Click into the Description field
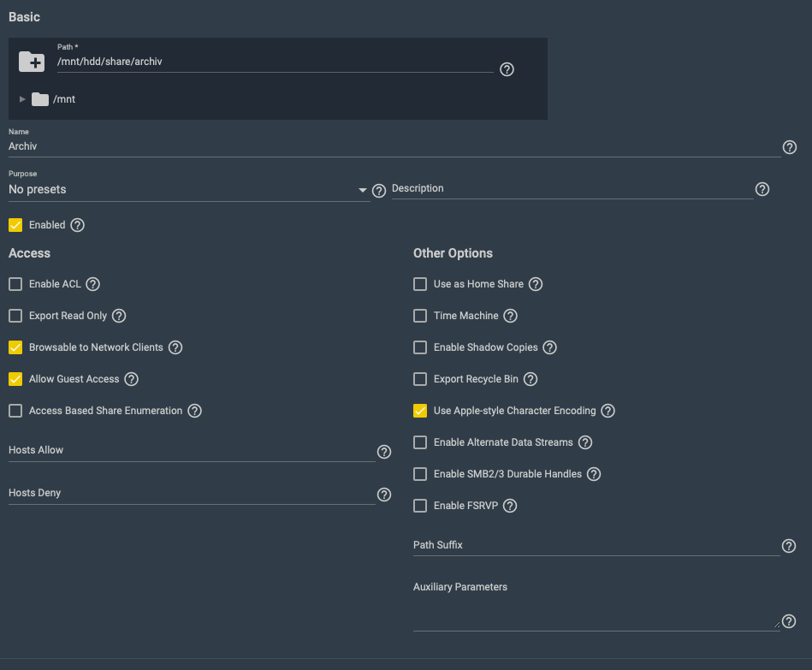Image resolution: width=812 pixels, height=670 pixels. (572, 188)
